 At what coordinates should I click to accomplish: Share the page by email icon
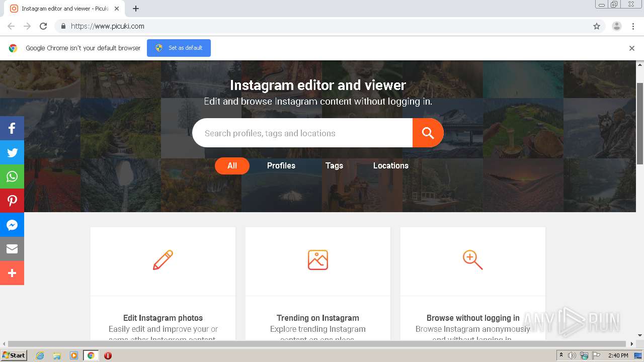click(12, 249)
